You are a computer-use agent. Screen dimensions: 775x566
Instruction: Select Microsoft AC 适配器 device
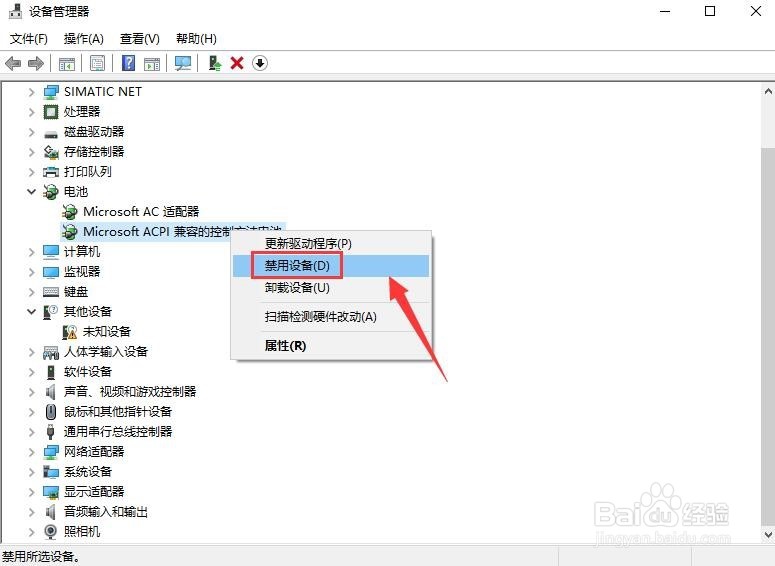pos(141,212)
